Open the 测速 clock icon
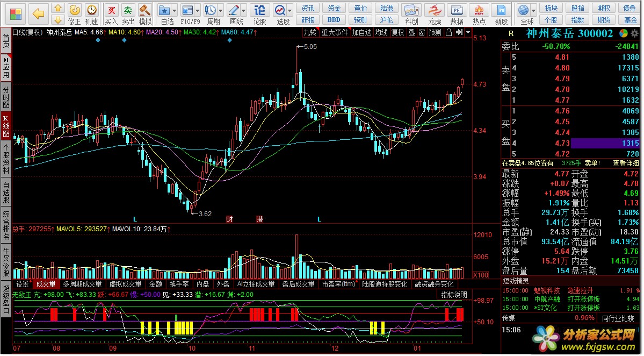 tap(92, 10)
